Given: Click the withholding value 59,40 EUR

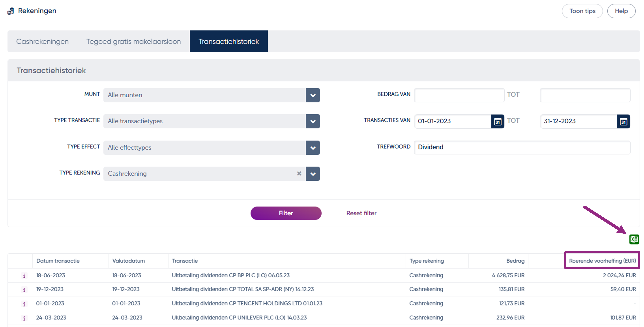Looking at the screenshot, I should click(623, 289).
